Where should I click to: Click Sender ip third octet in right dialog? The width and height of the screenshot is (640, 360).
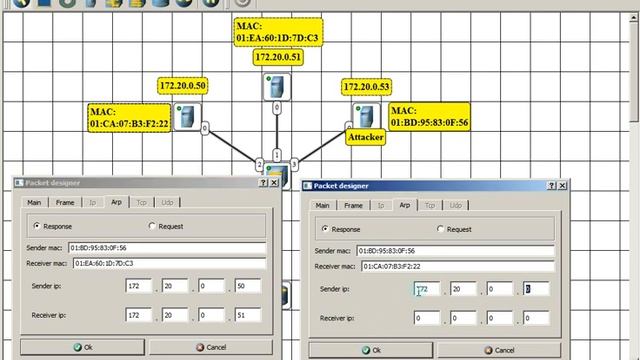click(500, 289)
